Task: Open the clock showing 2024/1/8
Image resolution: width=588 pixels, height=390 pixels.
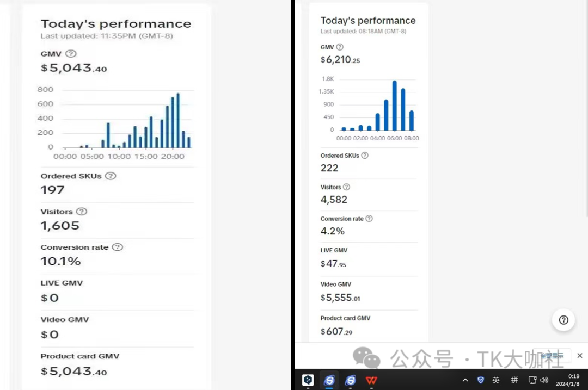Action: 568,380
